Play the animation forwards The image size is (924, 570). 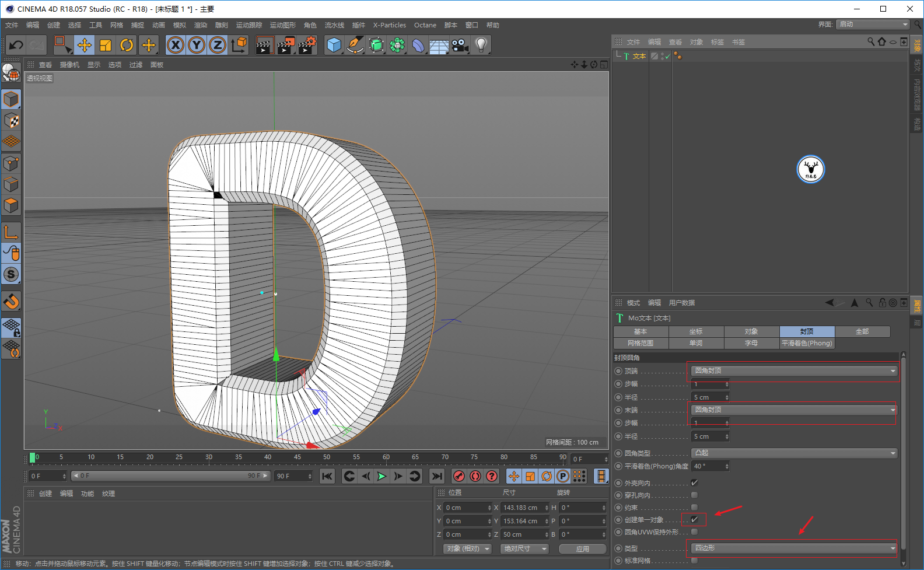(x=381, y=476)
